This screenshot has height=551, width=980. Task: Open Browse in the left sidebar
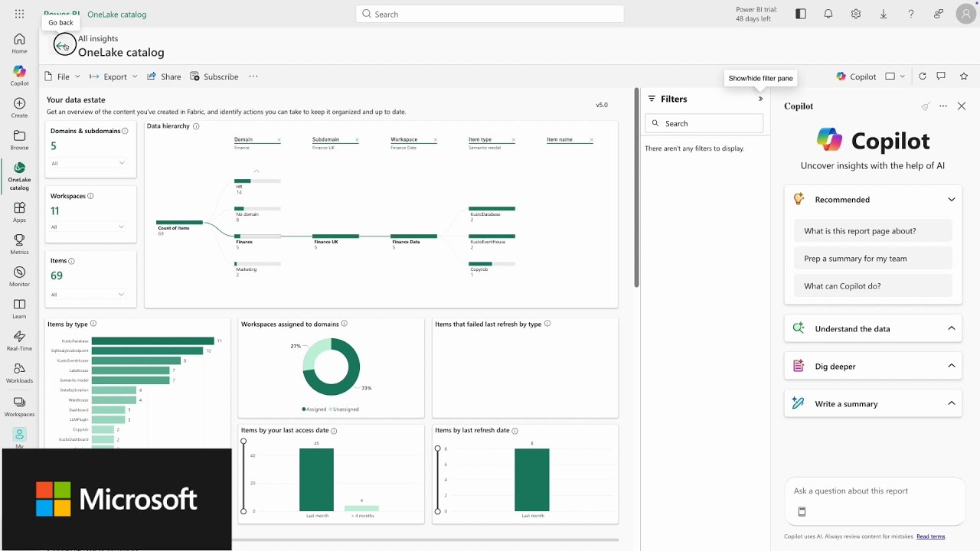click(x=19, y=140)
